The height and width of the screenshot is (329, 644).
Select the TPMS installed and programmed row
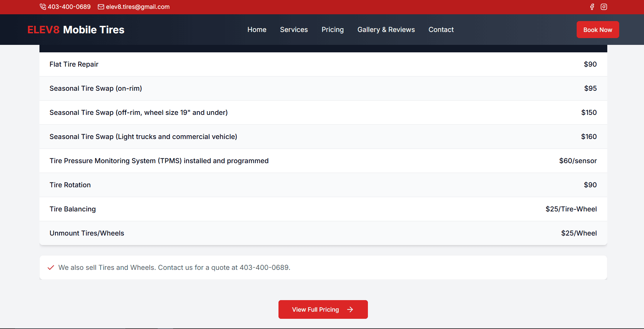tap(323, 161)
